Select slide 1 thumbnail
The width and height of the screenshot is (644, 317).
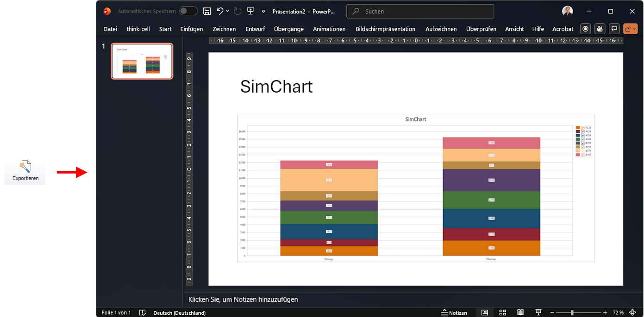[x=142, y=61]
